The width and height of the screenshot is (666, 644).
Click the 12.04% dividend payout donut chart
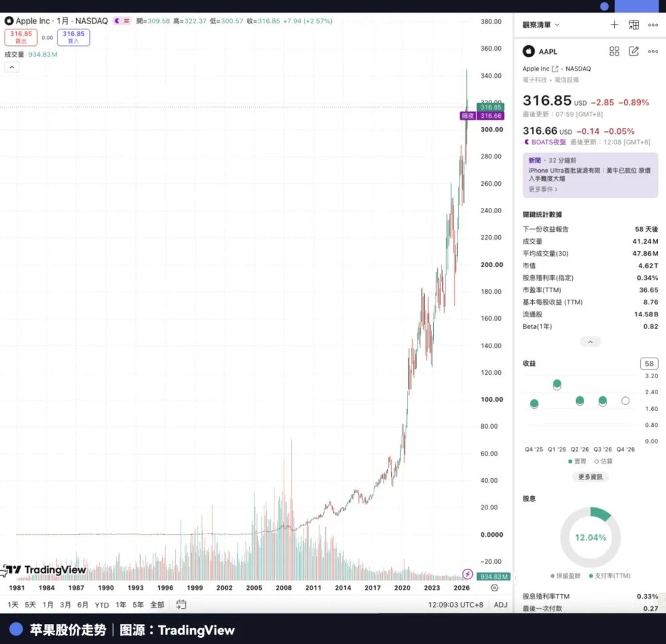(590, 537)
